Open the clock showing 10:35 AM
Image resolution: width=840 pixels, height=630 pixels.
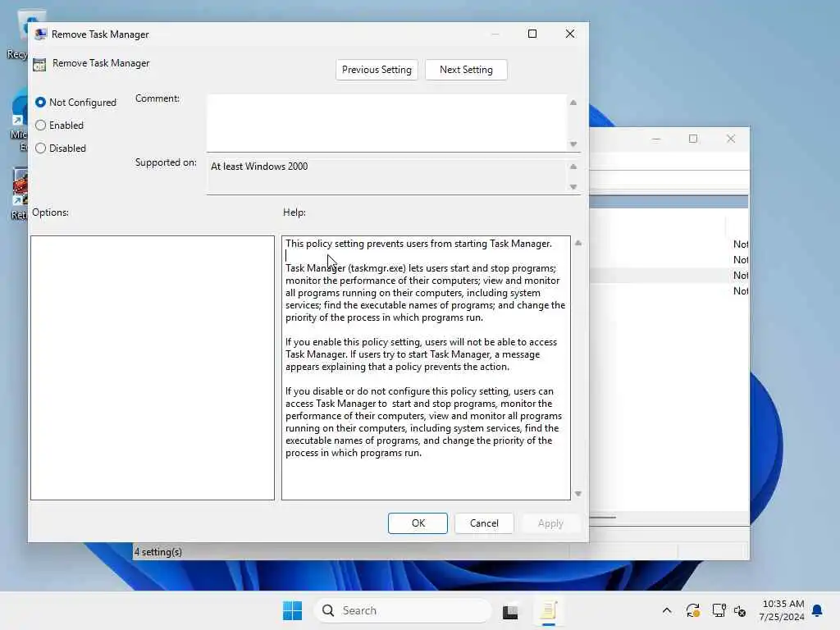tap(782, 610)
